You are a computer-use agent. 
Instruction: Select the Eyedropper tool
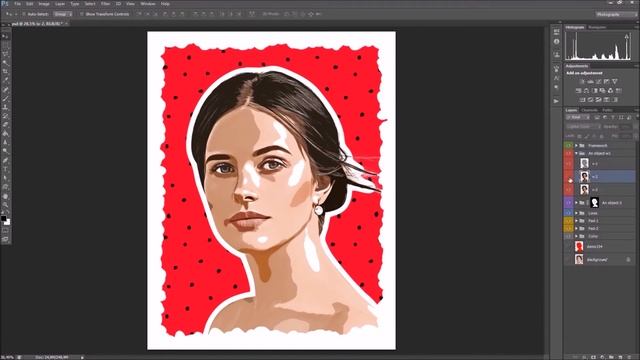(5, 80)
